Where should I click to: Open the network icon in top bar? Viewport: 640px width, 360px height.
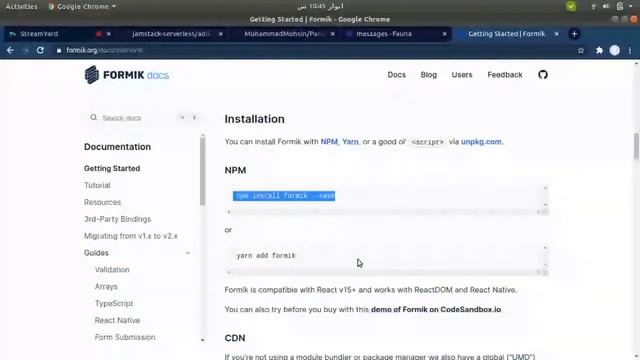click(593, 6)
